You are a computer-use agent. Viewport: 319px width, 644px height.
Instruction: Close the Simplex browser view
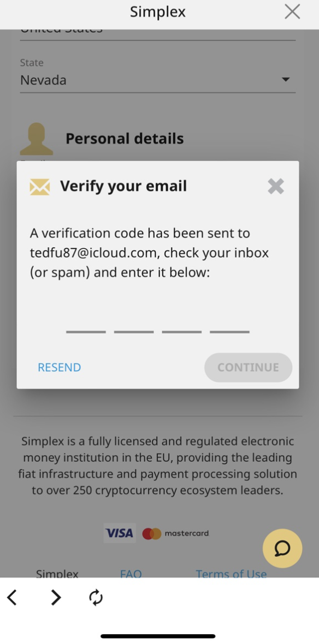tap(292, 12)
